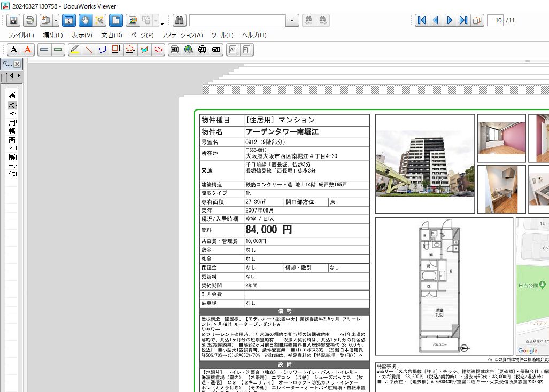This screenshot has width=549, height=392.
Task: Click the property name アーデンタワー南堀江
Action: pyautogui.click(x=282, y=131)
